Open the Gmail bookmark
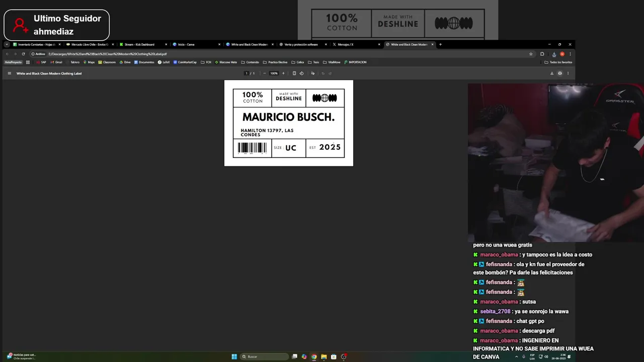Image resolution: width=644 pixels, height=362 pixels. [56, 62]
